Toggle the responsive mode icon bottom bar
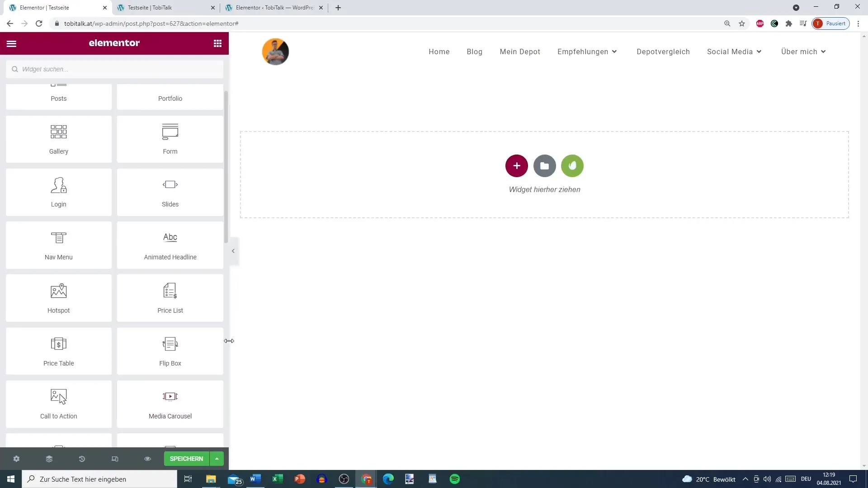 coord(114,459)
